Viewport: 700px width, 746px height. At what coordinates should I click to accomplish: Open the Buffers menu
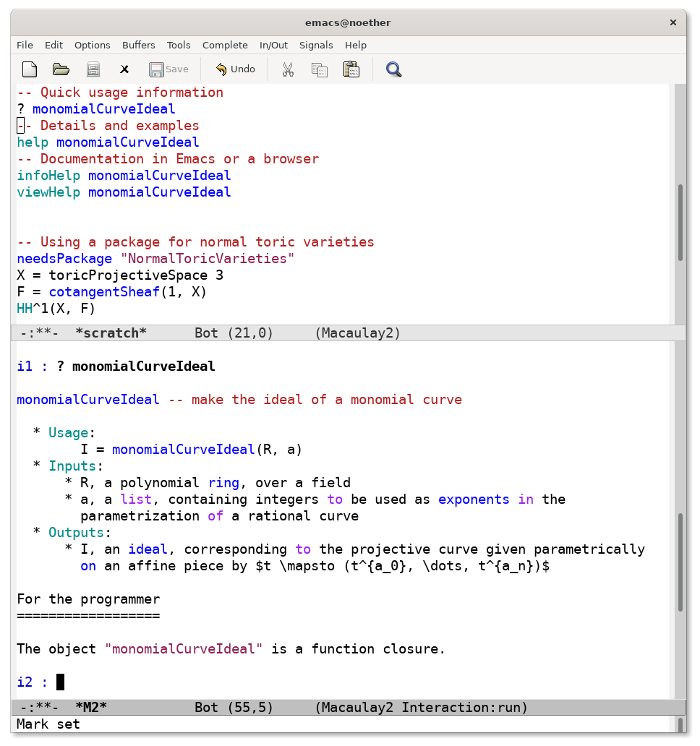pos(138,46)
